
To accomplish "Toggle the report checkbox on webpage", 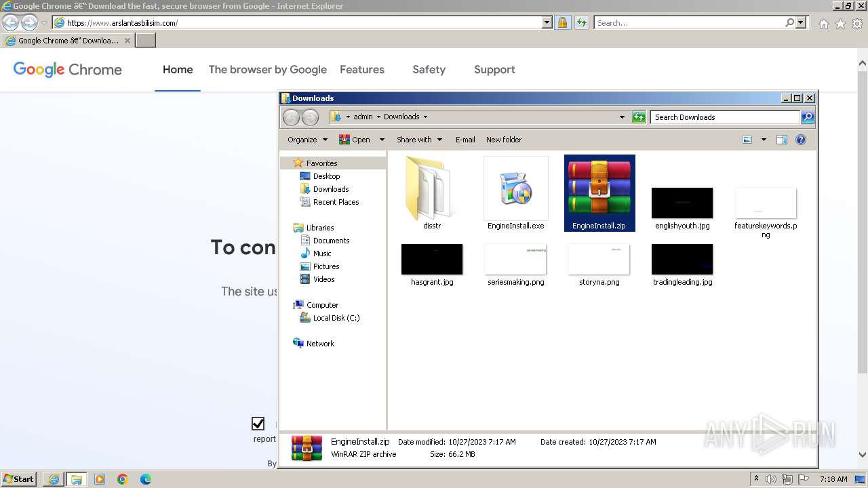I will (x=258, y=424).
